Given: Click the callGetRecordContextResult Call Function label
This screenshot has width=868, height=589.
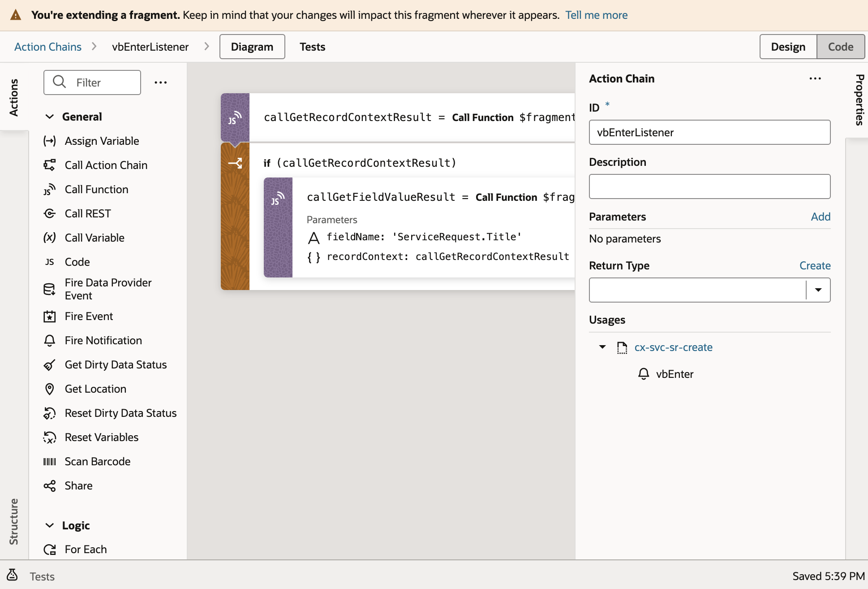Looking at the screenshot, I should 483,118.
